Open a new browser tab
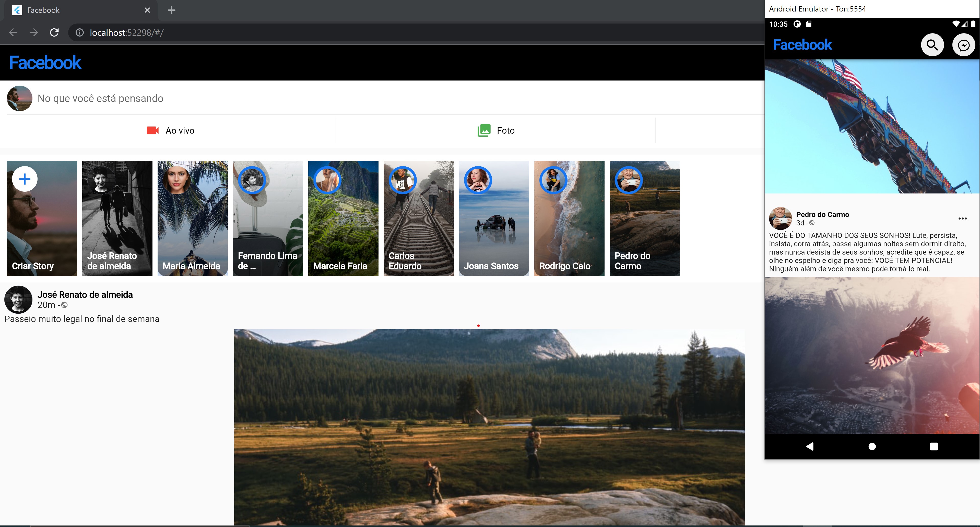Viewport: 980px width, 527px height. pyautogui.click(x=172, y=10)
